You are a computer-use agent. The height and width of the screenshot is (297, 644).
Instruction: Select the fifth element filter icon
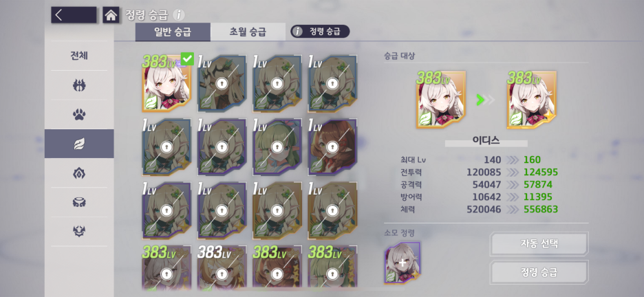[x=79, y=202]
